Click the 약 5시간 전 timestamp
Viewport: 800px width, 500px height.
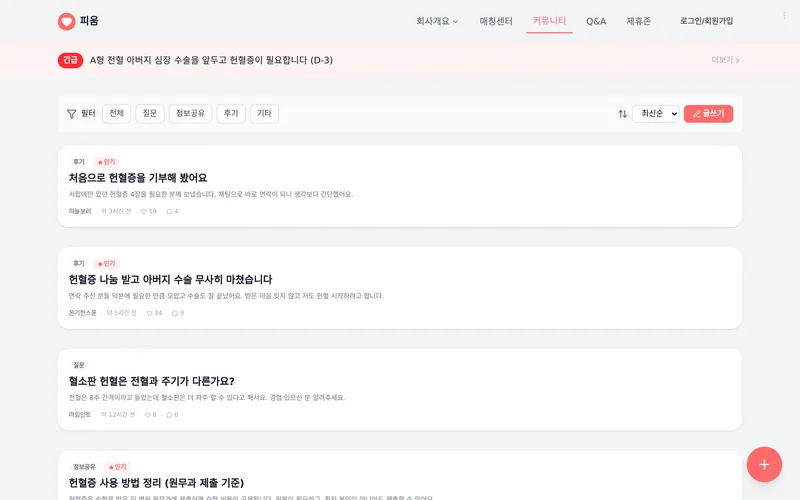[121, 313]
